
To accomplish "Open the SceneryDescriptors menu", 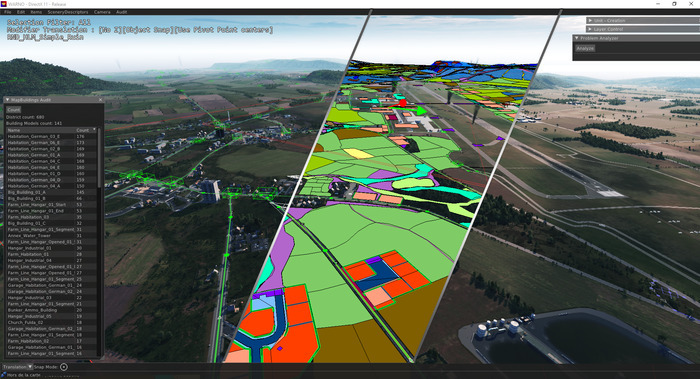I will (x=68, y=12).
